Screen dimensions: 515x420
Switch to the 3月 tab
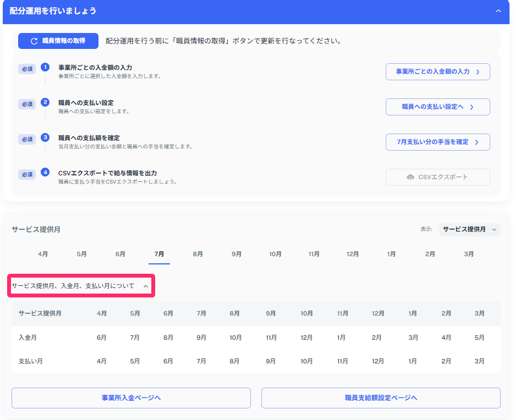(x=468, y=254)
